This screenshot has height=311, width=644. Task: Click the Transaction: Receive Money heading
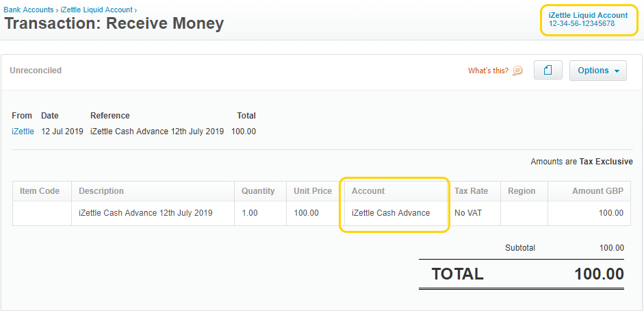(x=114, y=24)
